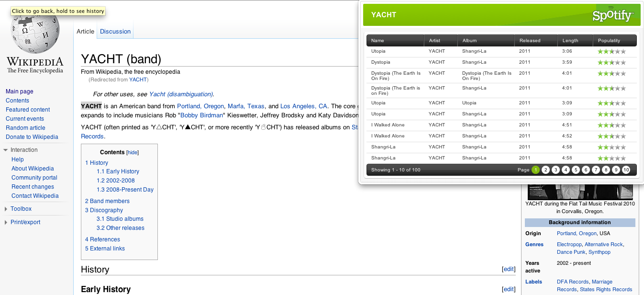
Task: Open the Discussion tab
Action: tap(115, 32)
